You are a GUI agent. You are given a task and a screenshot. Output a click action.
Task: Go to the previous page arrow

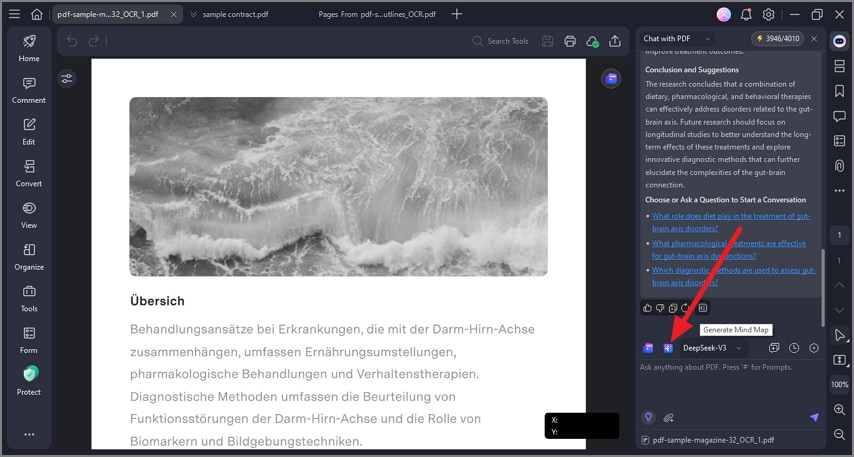coord(839,285)
